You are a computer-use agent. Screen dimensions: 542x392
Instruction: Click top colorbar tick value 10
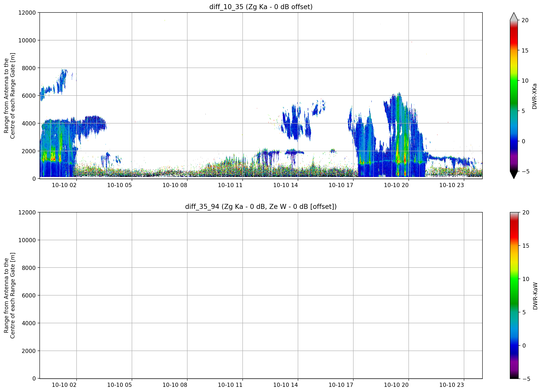[x=525, y=81]
